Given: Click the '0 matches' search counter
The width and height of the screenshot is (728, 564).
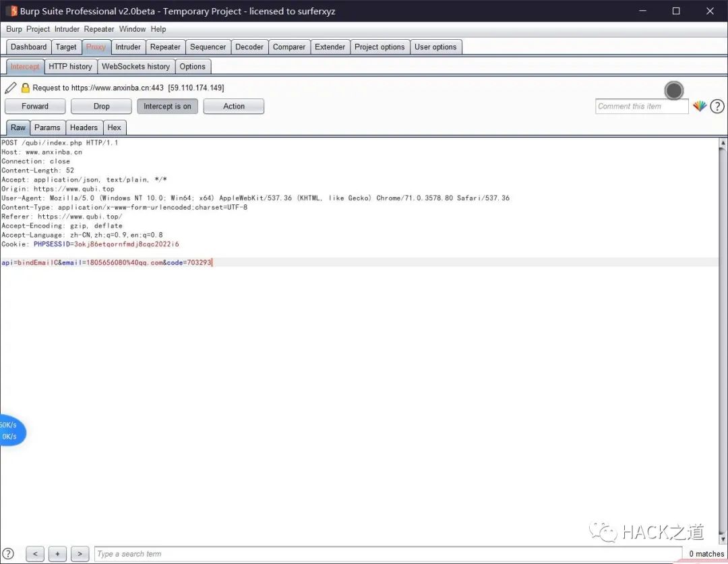Looking at the screenshot, I should pyautogui.click(x=706, y=554).
